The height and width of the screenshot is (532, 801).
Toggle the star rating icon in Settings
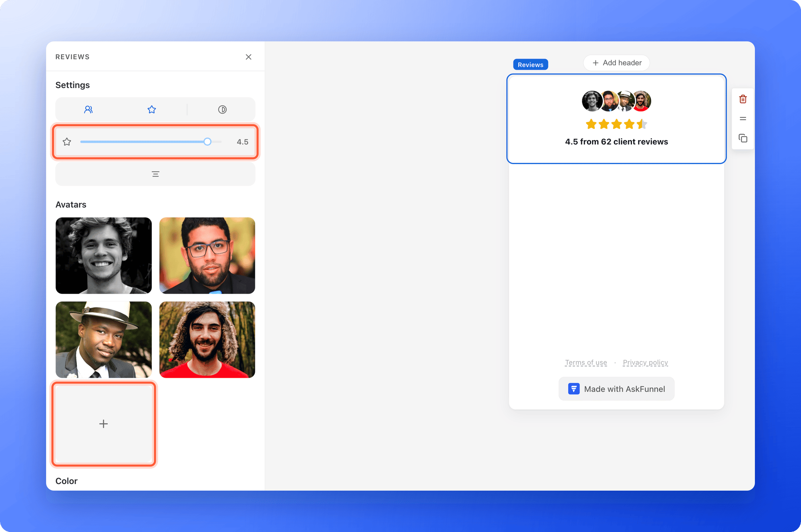click(x=151, y=110)
